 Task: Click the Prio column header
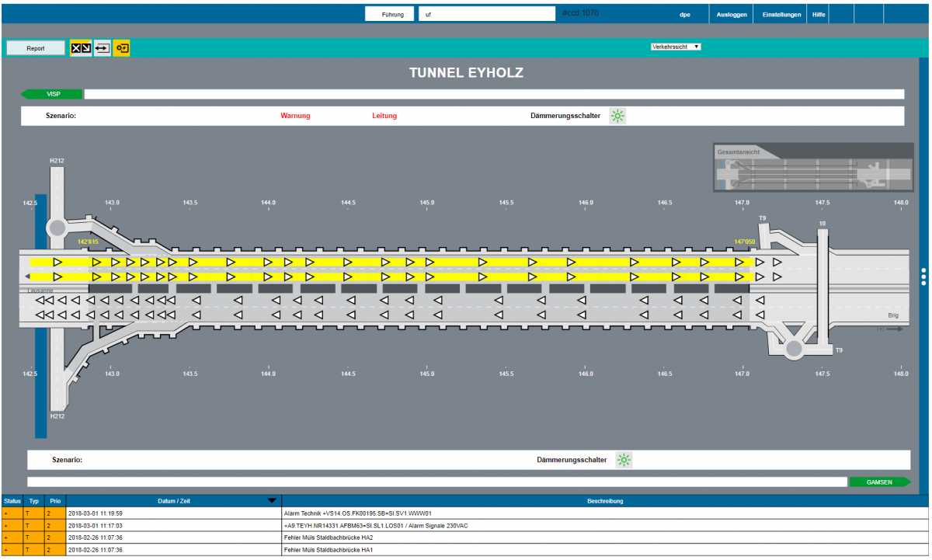click(x=54, y=501)
